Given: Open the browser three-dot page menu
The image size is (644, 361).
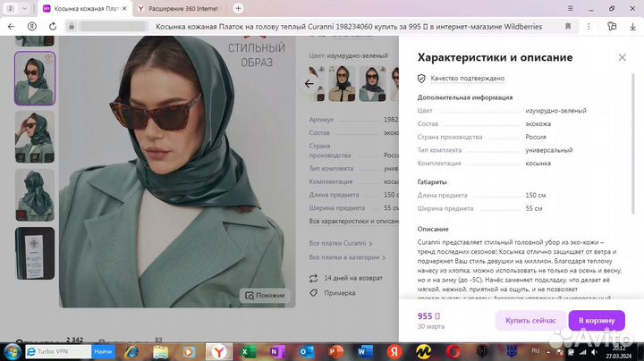Looking at the screenshot, I should pyautogui.click(x=589, y=27).
